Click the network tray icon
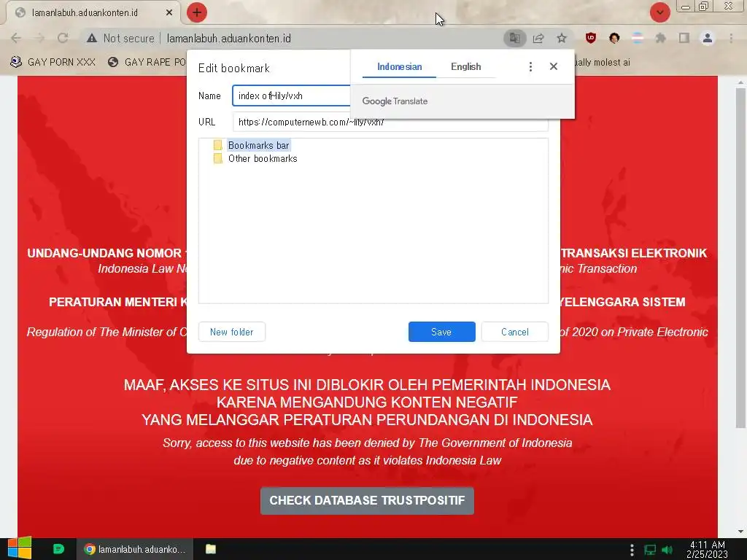 point(650,550)
